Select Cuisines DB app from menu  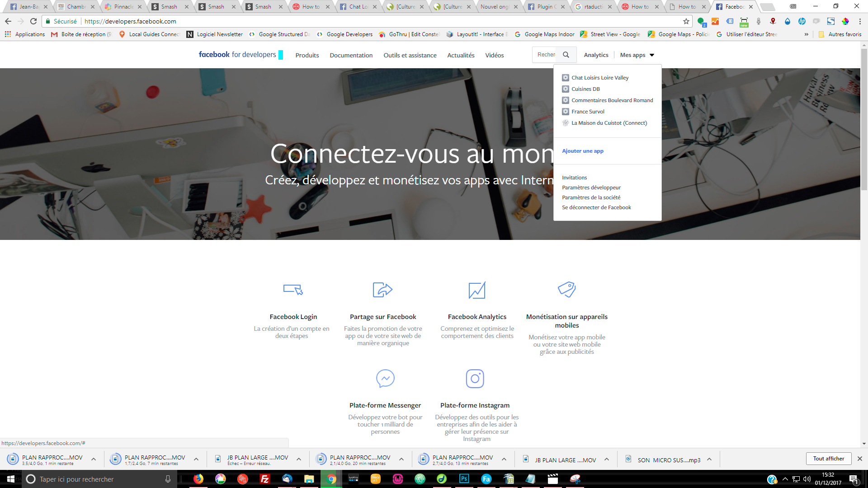point(585,89)
